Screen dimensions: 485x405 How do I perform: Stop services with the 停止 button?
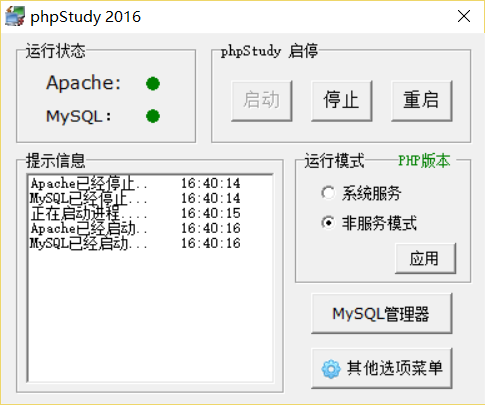(x=341, y=100)
